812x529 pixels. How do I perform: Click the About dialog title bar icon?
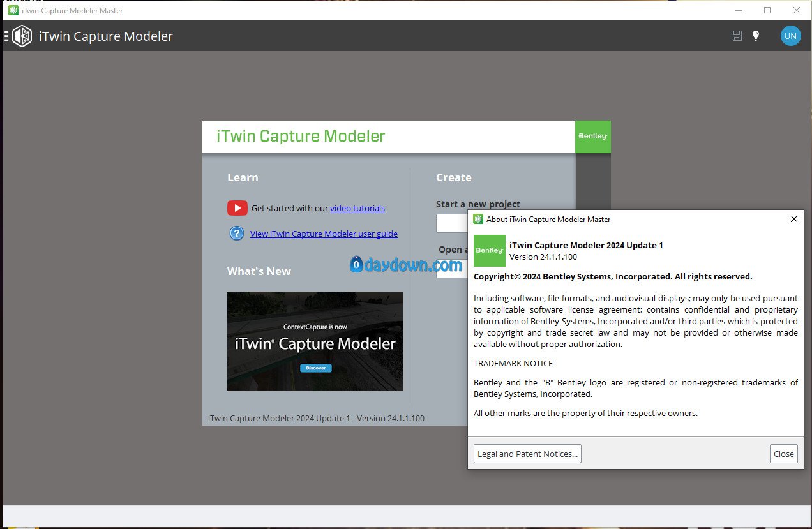point(477,219)
